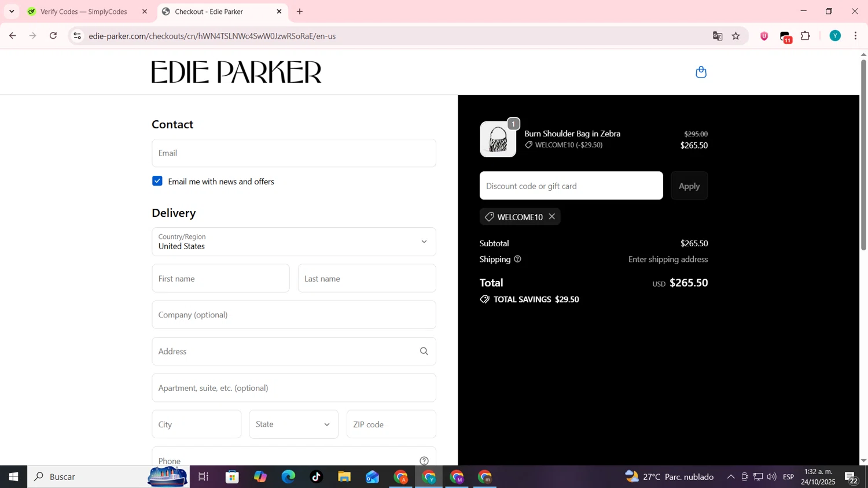Click the taskbar Buscar search box
Screen dimensions: 868x488
coord(108,477)
